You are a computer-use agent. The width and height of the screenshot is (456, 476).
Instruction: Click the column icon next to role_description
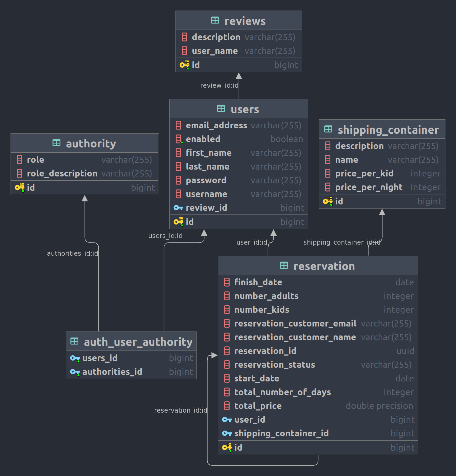click(x=20, y=173)
